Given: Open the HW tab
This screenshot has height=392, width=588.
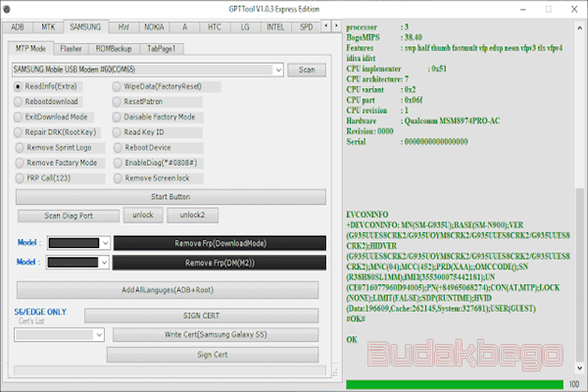Looking at the screenshot, I should point(123,27).
